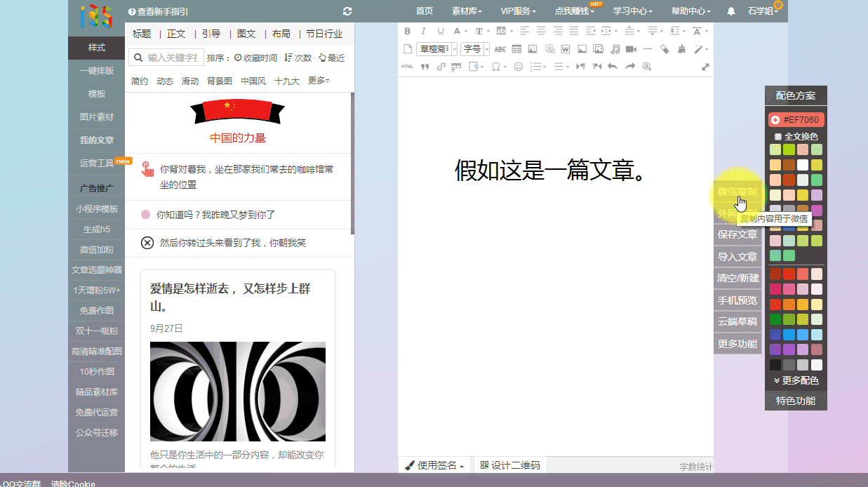Click the 保存文章 button
Image resolution: width=868 pixels, height=487 pixels.
tap(737, 234)
